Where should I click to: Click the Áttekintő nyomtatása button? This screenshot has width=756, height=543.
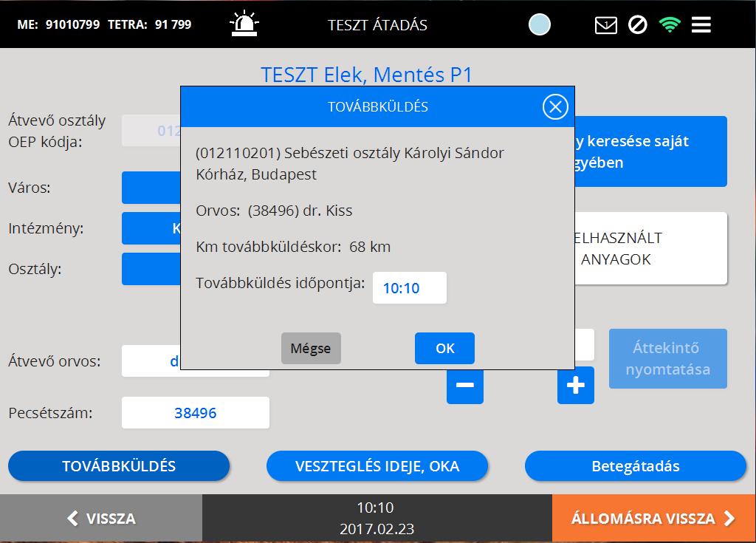coord(667,358)
